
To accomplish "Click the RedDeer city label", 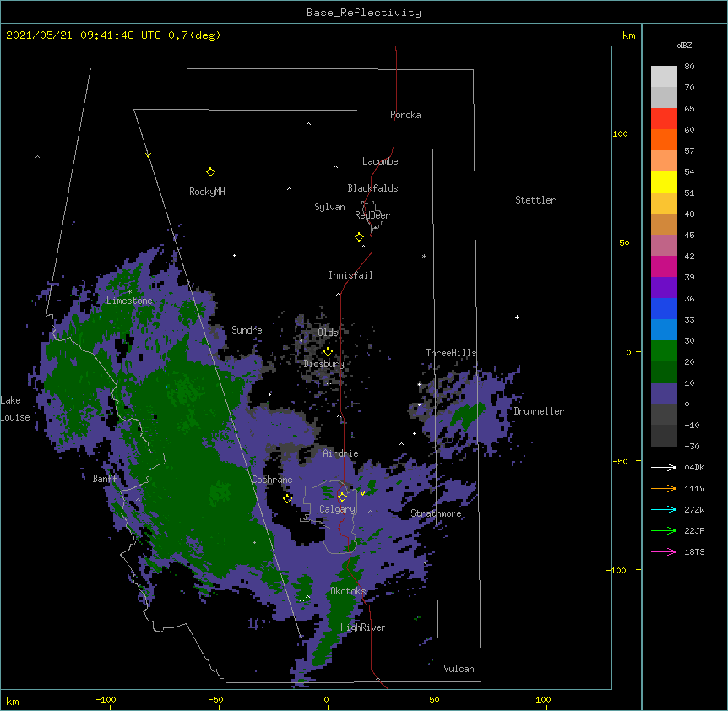I will [x=372, y=215].
